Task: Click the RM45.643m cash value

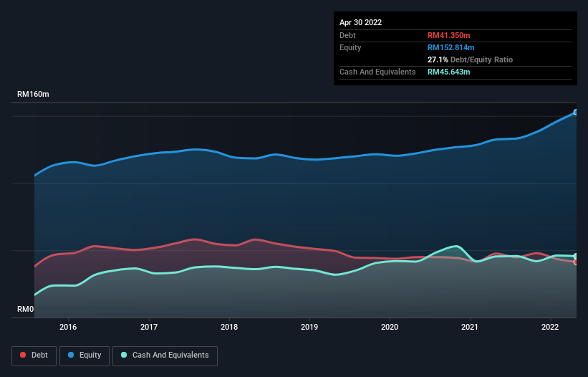Action: [x=449, y=72]
